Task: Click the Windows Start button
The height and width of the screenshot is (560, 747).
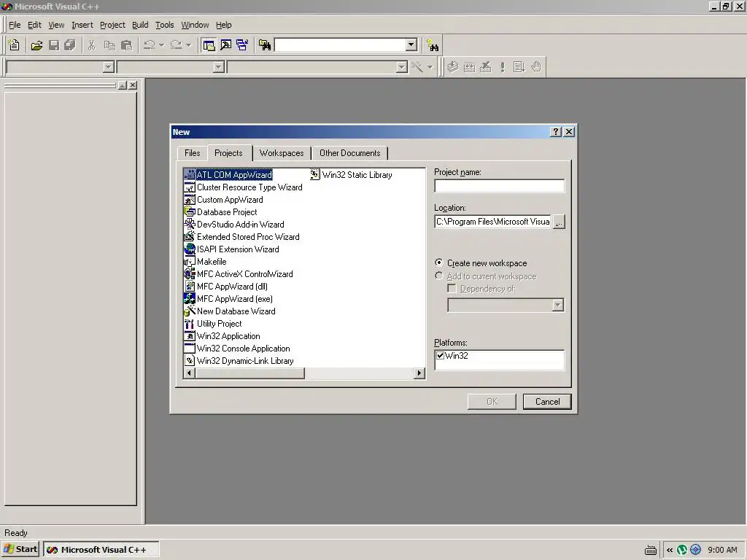Action: 20,549
